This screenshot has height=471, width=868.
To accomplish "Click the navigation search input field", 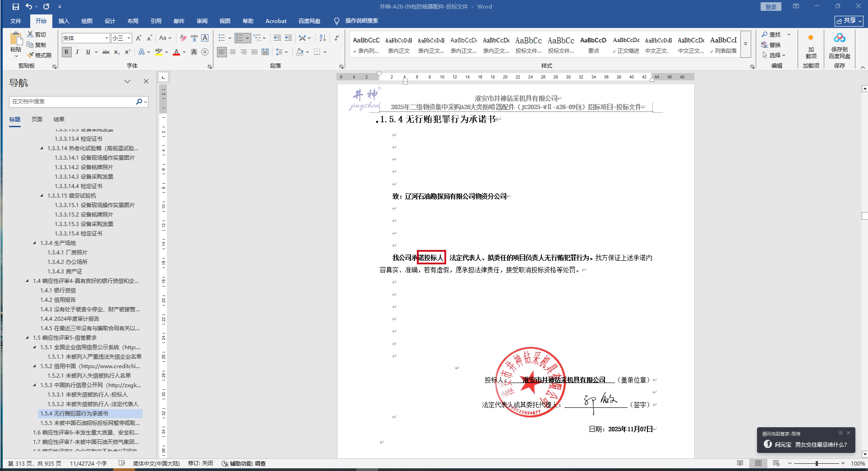I will tap(72, 102).
